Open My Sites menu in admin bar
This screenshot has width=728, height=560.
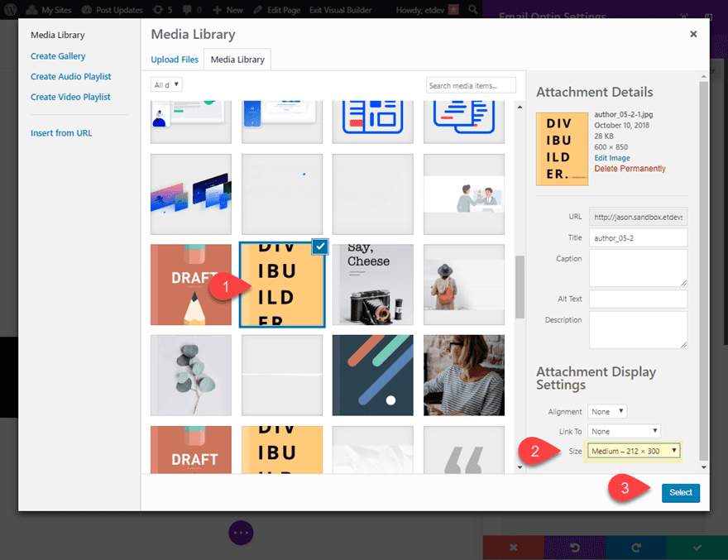click(x=48, y=10)
